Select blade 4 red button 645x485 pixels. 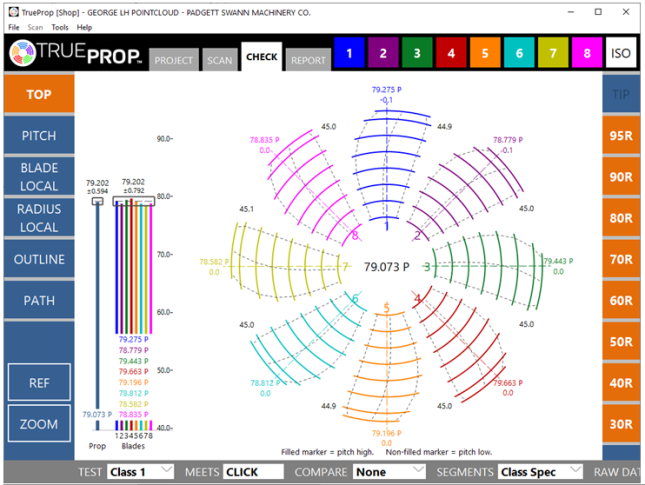(450, 54)
